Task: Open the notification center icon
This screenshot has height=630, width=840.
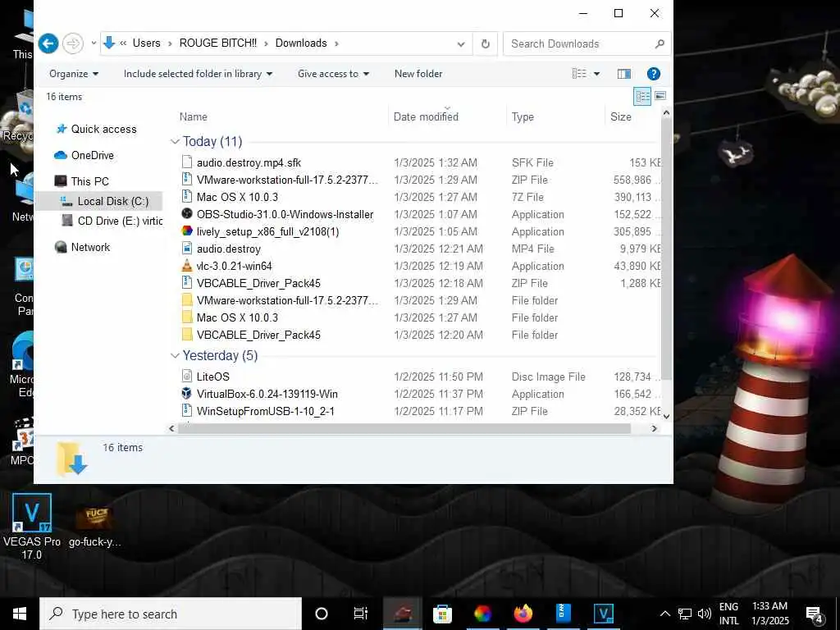Action: click(x=814, y=614)
